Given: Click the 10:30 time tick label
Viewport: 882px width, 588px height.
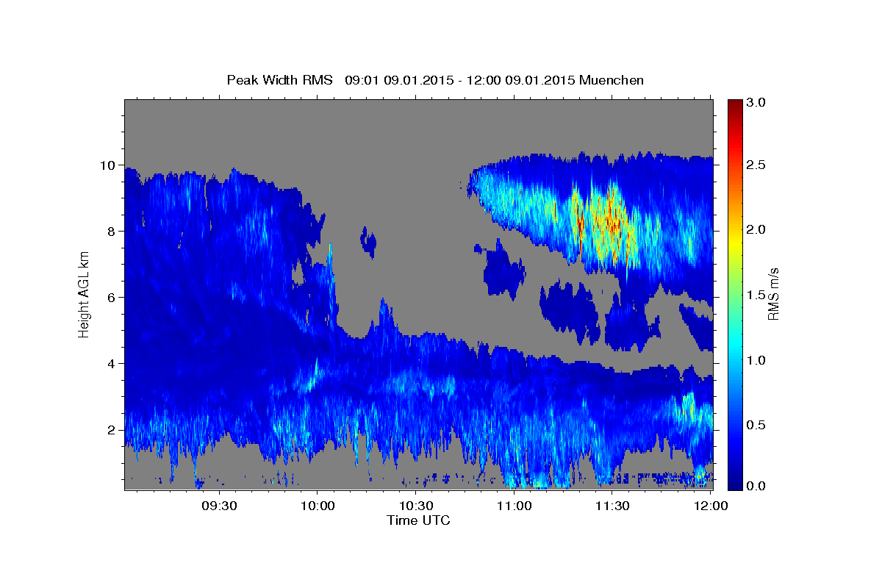Looking at the screenshot, I should coord(415,506).
